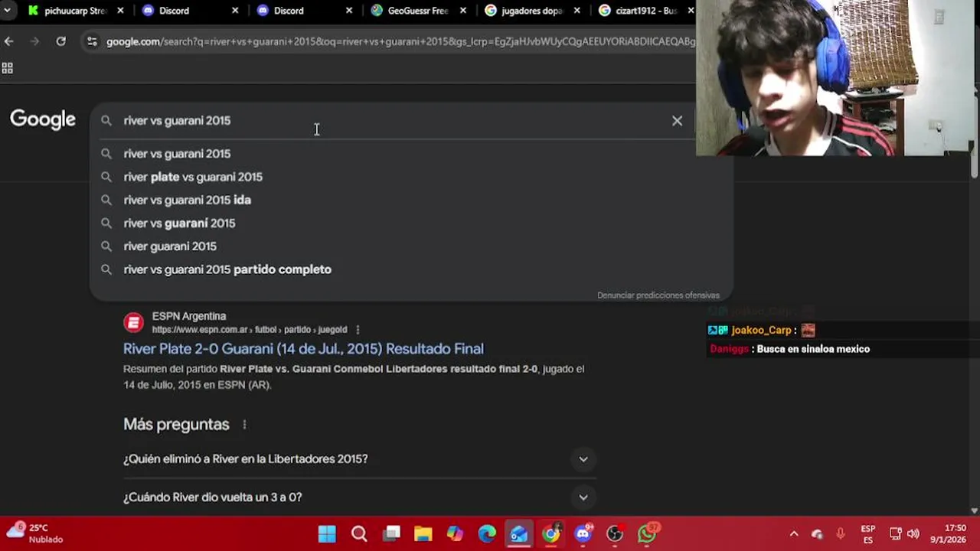This screenshot has height=551, width=980.
Task: Open 'River Plate 2-0 Guarani' ESPN result
Action: 303,349
